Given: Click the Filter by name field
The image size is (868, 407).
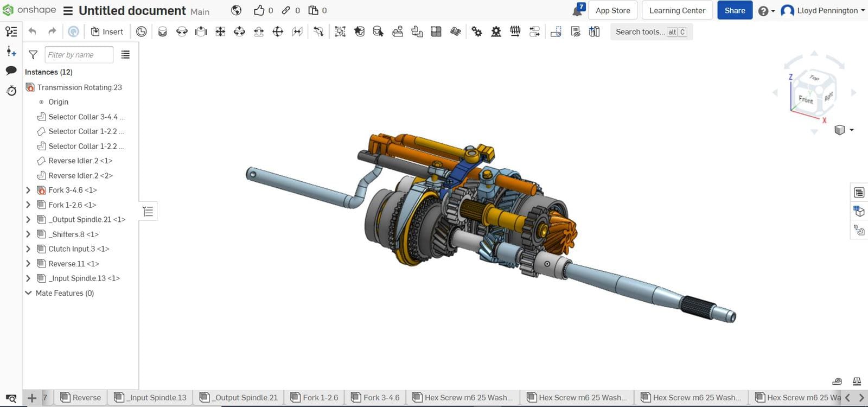Looking at the screenshot, I should click(x=79, y=55).
